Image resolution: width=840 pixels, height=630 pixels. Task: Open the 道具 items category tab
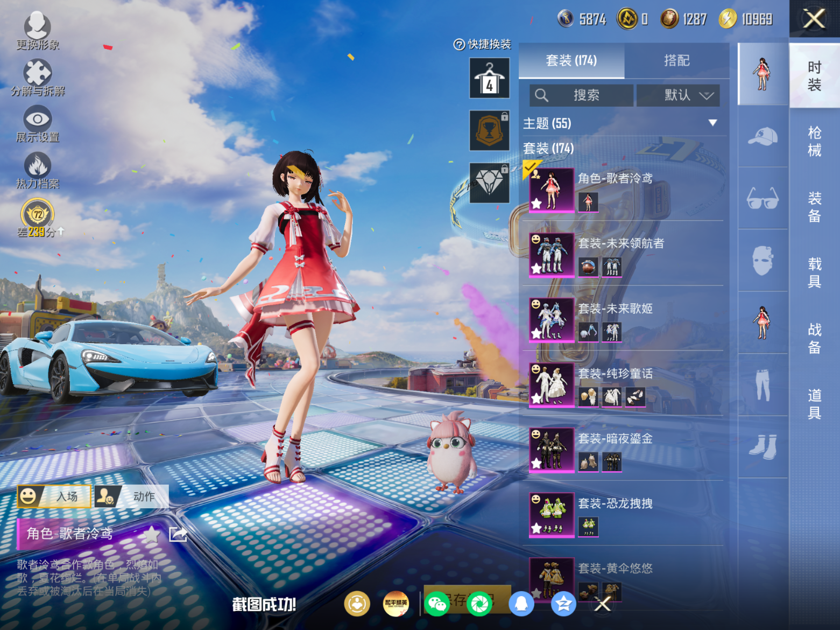click(814, 404)
